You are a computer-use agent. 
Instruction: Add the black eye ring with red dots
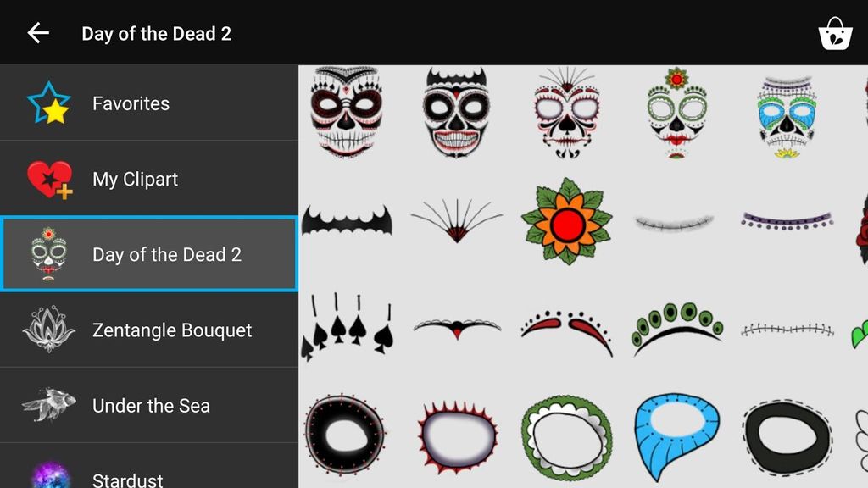pos(344,435)
